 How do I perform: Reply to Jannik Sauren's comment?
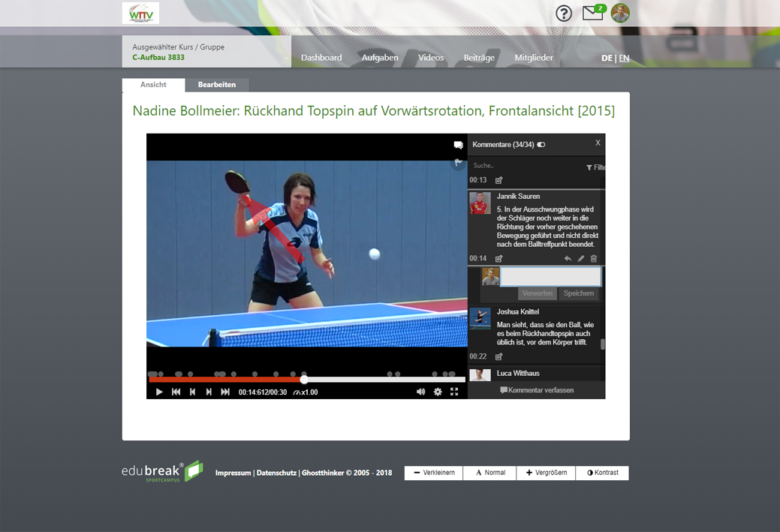click(x=568, y=259)
